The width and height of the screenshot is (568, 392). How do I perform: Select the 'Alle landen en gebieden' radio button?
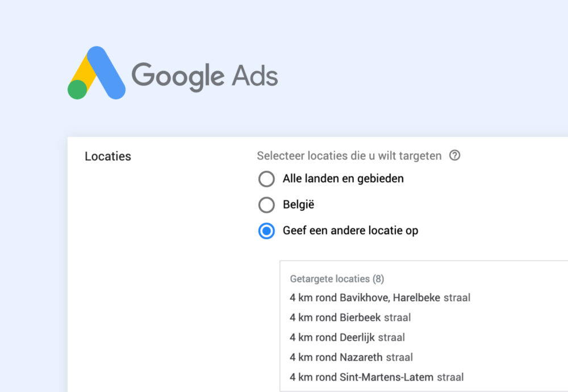[x=266, y=179]
